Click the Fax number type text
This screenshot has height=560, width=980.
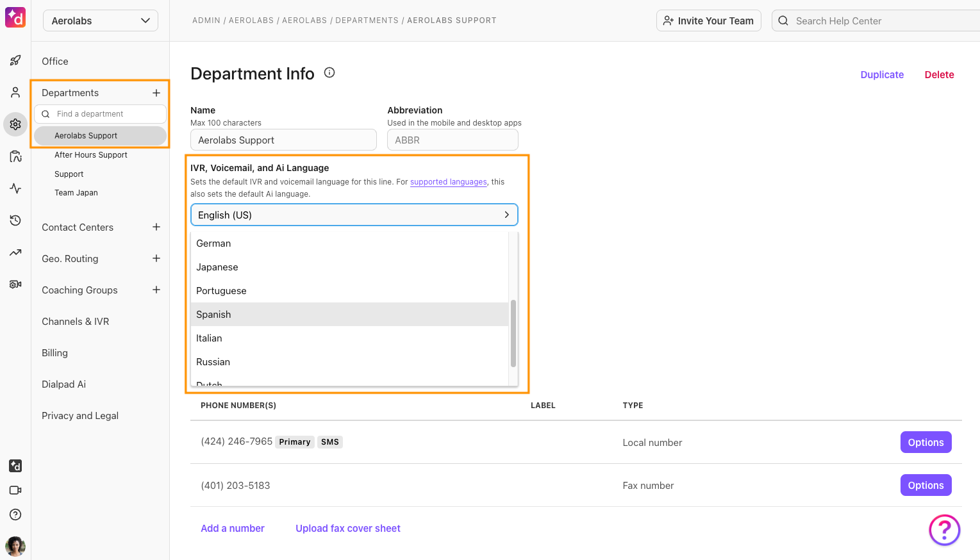coord(648,486)
